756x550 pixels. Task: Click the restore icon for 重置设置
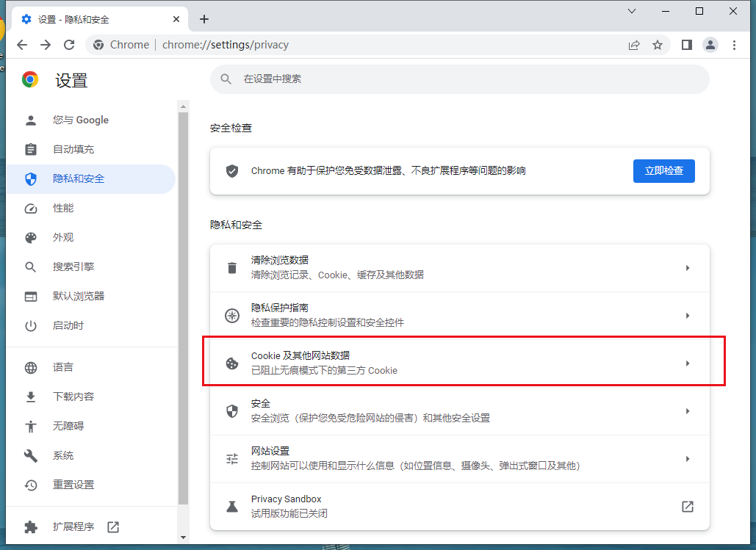coord(31,485)
